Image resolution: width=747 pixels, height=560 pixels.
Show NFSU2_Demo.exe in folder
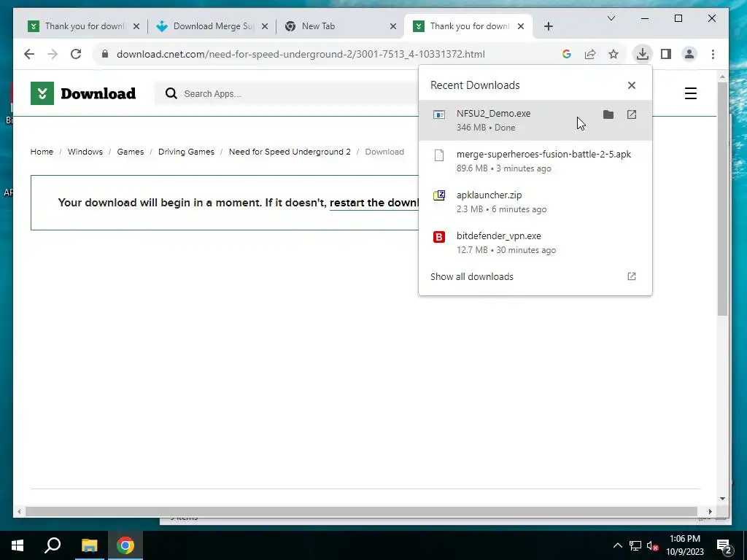tap(608, 114)
